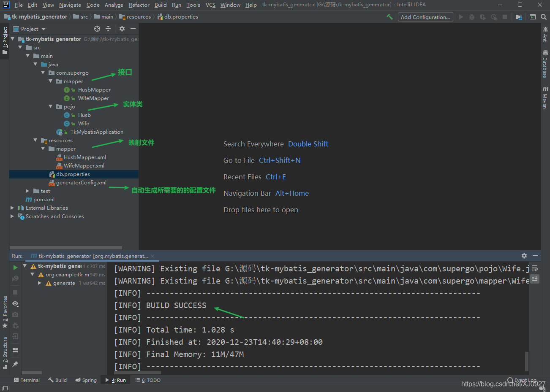
Task: Toggle the Pin Tab icon in Run panel
Action: (15, 364)
